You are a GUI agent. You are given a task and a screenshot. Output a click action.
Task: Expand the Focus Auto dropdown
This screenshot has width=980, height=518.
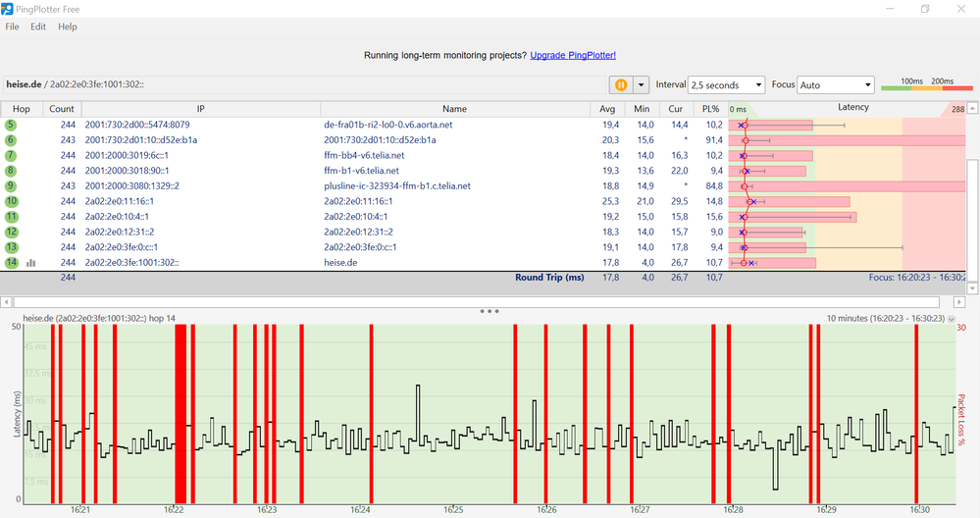pos(835,85)
